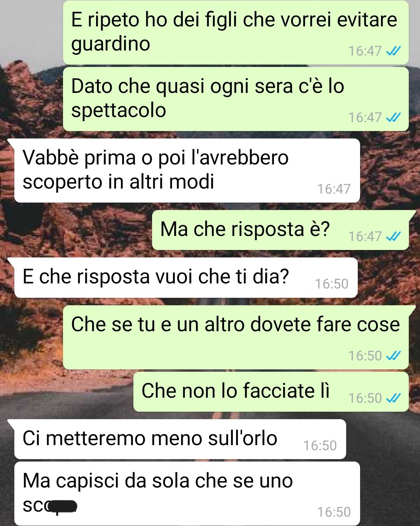Tap the 16:47 timestamp on 'Vabbè prima o poi' message
This screenshot has height=526, width=420.
[x=334, y=189]
